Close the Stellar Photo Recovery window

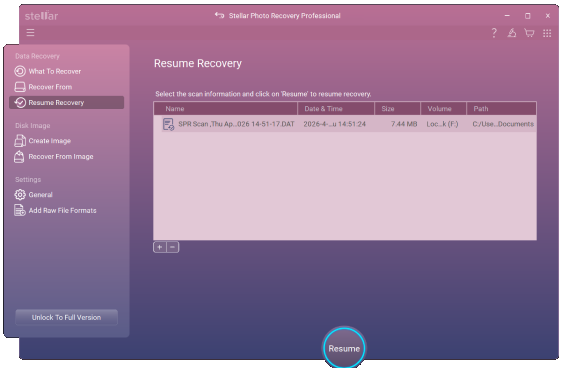(548, 16)
